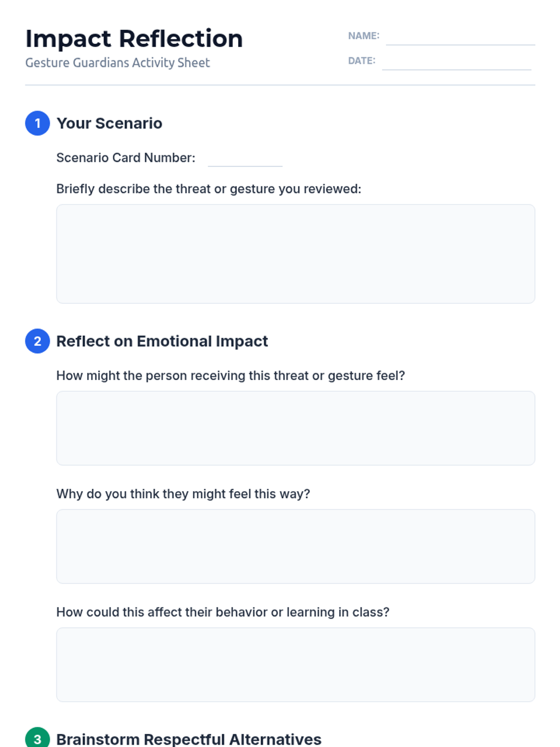Click the 'Why do you think they might feel' question
The width and height of the screenshot is (560, 747).
click(183, 494)
